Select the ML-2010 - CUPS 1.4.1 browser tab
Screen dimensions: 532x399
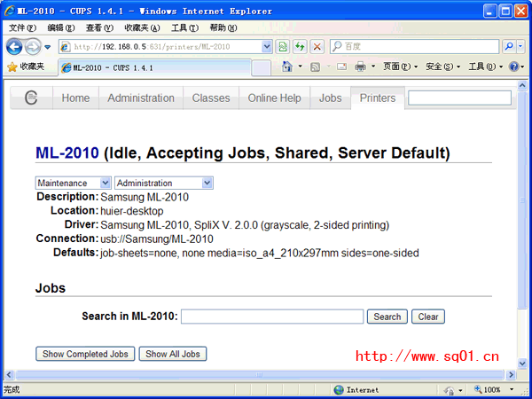pyautogui.click(x=154, y=67)
